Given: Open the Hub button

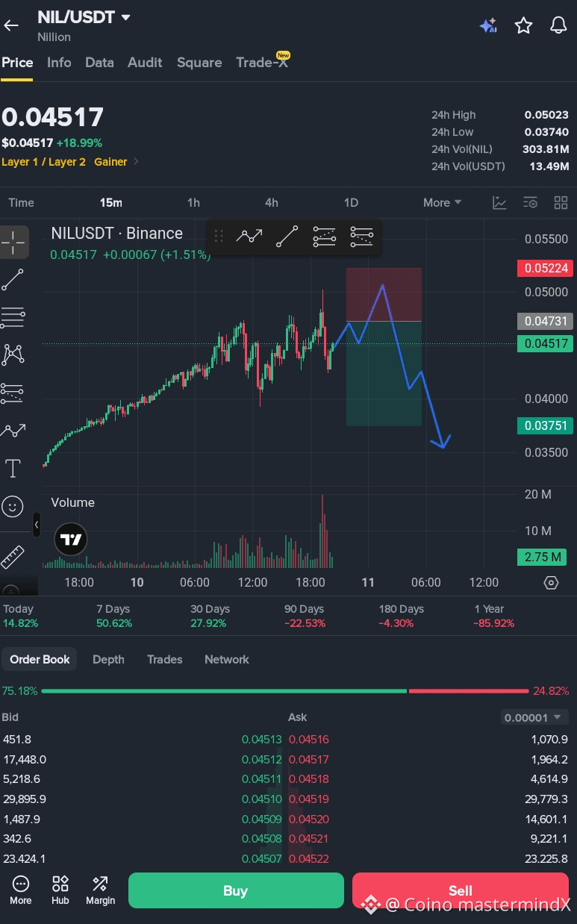Looking at the screenshot, I should 60,890.
